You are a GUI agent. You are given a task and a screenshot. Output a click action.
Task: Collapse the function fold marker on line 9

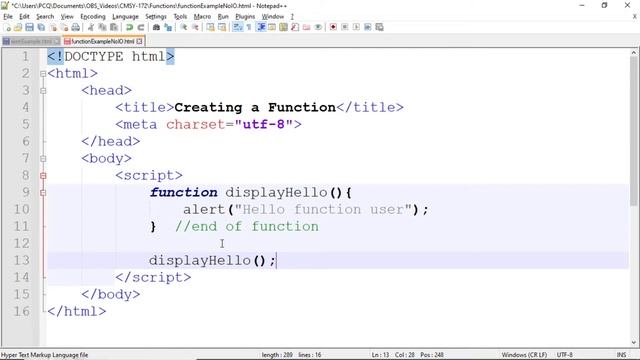(x=43, y=193)
